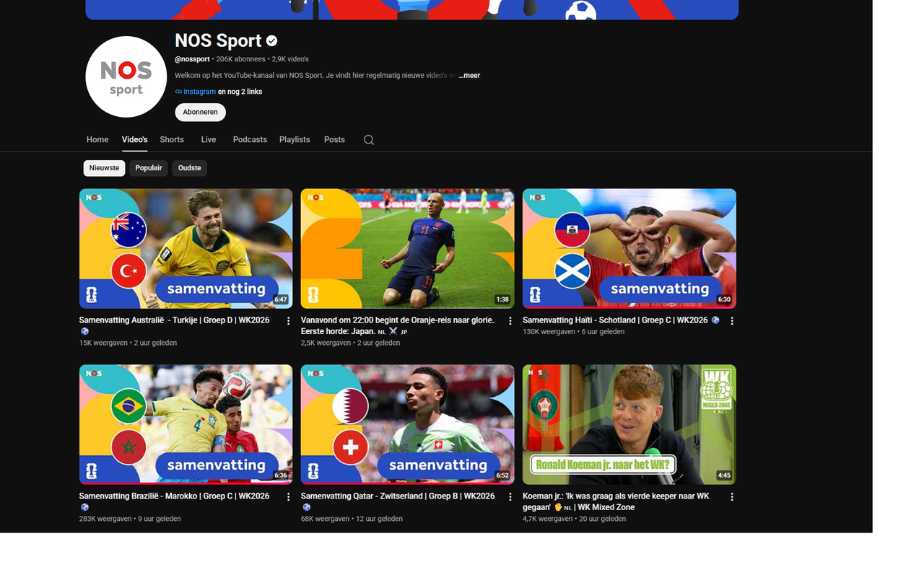Expand channel description with ...meer
The width and height of the screenshot is (924, 570).
pos(469,76)
